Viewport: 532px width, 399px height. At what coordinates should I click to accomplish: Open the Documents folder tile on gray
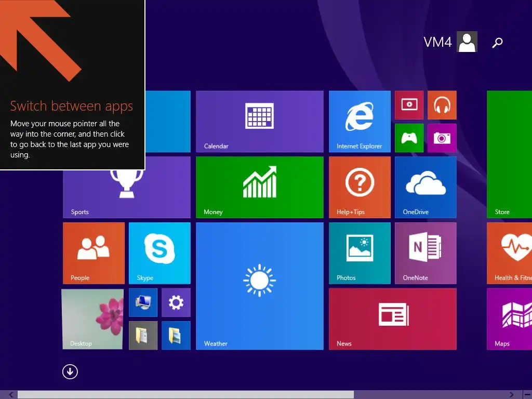pyautogui.click(x=143, y=335)
